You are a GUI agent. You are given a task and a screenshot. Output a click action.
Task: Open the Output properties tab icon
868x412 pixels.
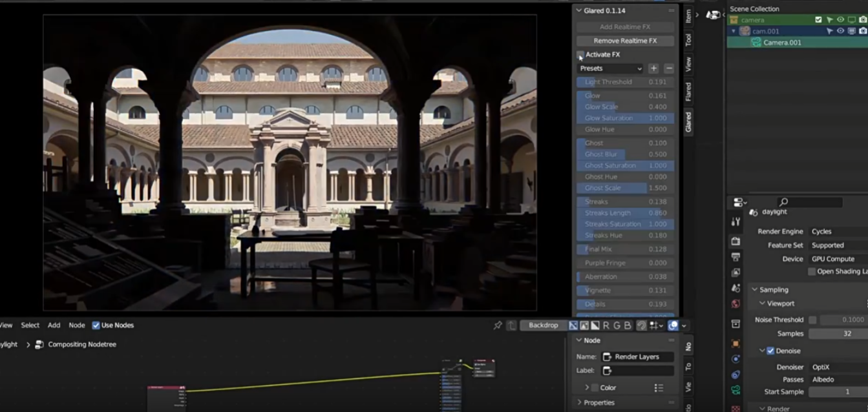click(736, 257)
